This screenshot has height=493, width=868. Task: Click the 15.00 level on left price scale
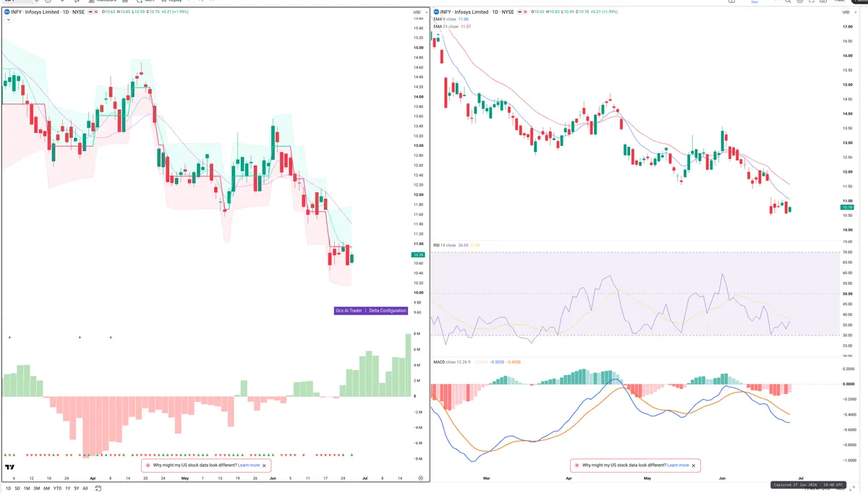coord(418,47)
